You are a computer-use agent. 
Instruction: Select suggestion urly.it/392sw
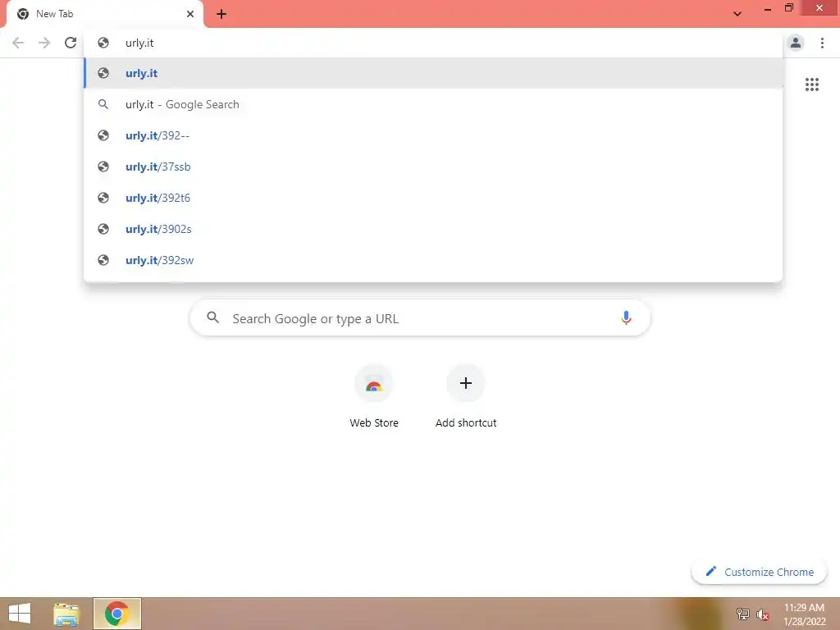pos(433,260)
